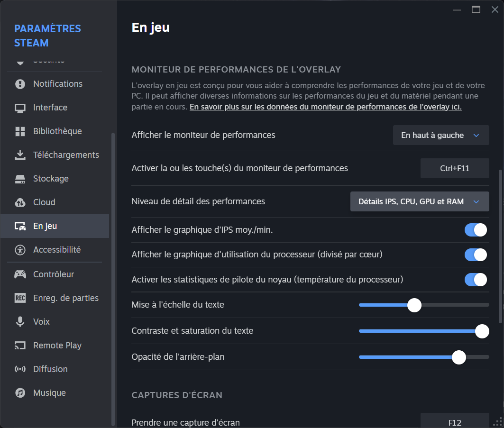The image size is (504, 428).
Task: Click the Contrôleur gamepad icon
Action: point(20,274)
